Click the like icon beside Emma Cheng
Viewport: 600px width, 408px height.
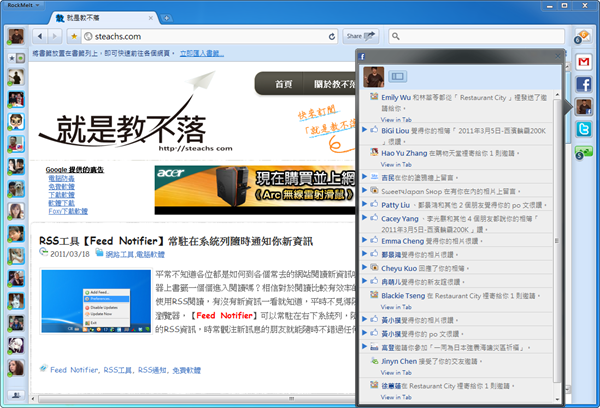coord(374,240)
